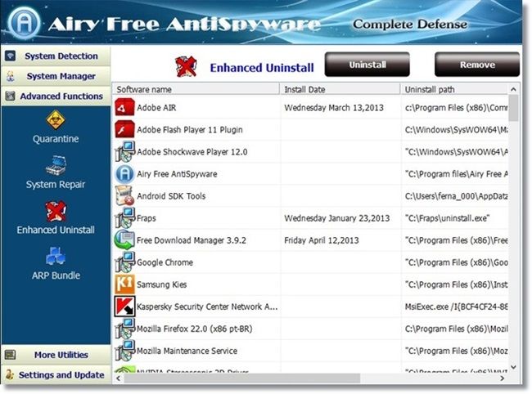Click the Adobe Shockwave Player icon

pos(124,151)
